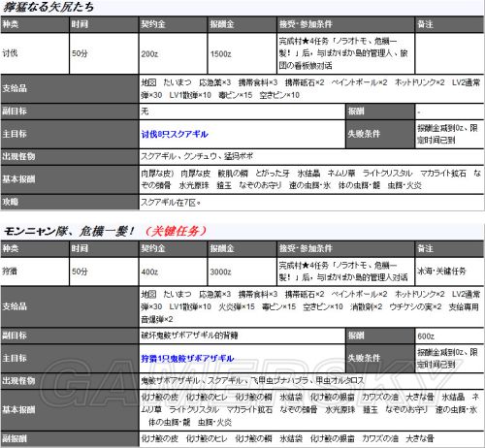Viewport: 485px width, 448px height.
Task: Click 化け鮫のヒレ in the 副报酬 row
Action: [207, 438]
